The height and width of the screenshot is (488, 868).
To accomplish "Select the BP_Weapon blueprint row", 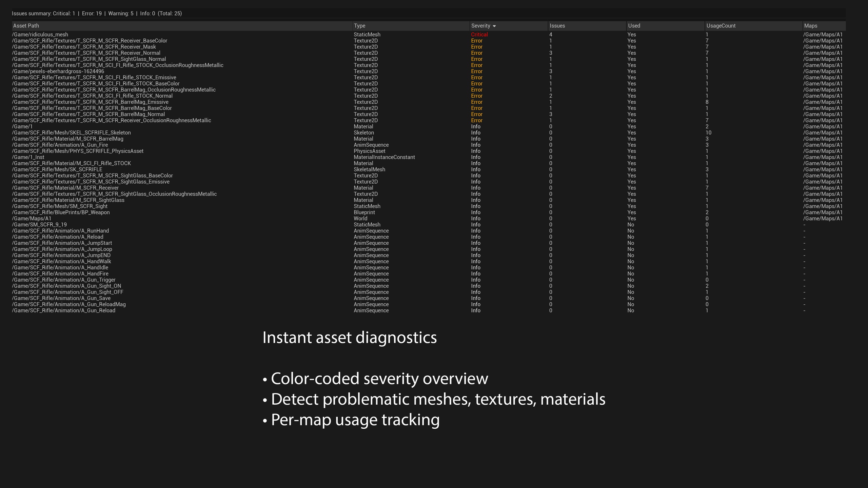I will pos(429,212).
